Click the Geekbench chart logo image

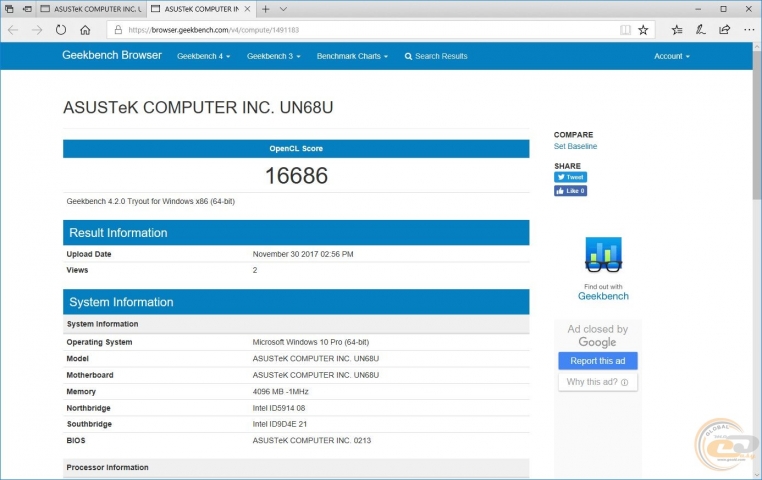coord(603,255)
